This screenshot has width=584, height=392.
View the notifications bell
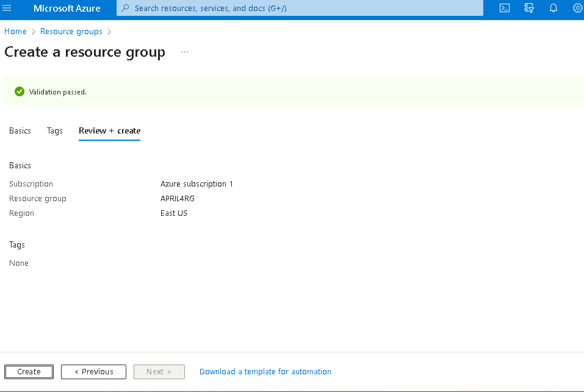coord(553,9)
